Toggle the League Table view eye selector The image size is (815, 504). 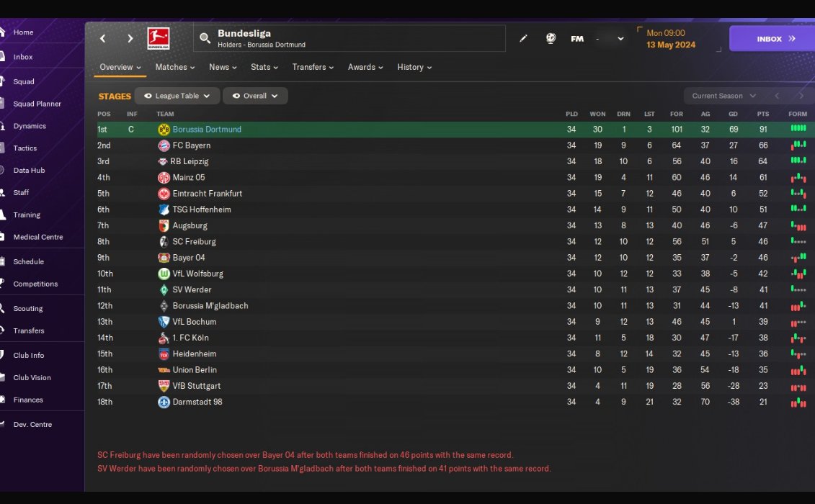177,96
